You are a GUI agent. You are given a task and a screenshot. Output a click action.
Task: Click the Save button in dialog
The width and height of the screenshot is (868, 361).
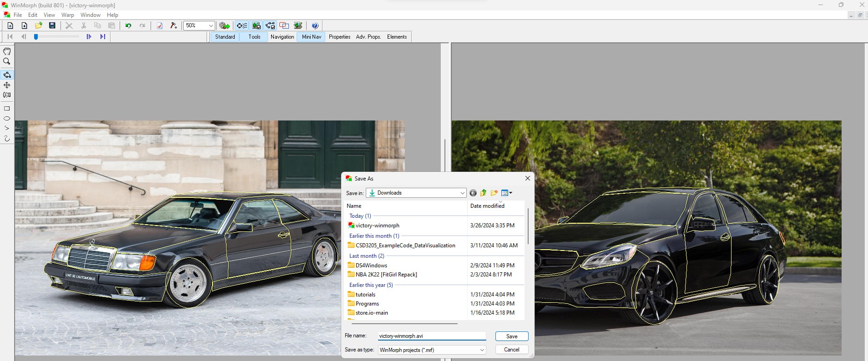click(511, 336)
